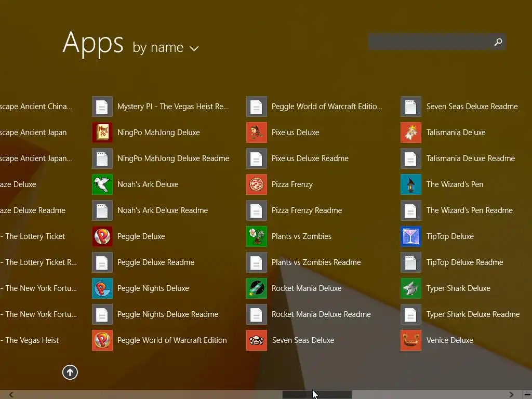Open NingPo MahJong Deluxe Readme document icon
Viewport: 532px width, 399px height.
102,158
